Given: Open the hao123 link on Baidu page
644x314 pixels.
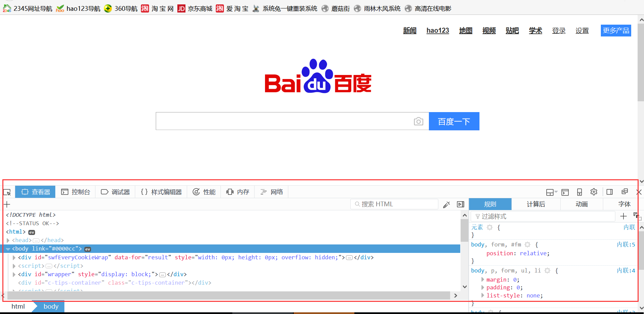Looking at the screenshot, I should click(438, 30).
